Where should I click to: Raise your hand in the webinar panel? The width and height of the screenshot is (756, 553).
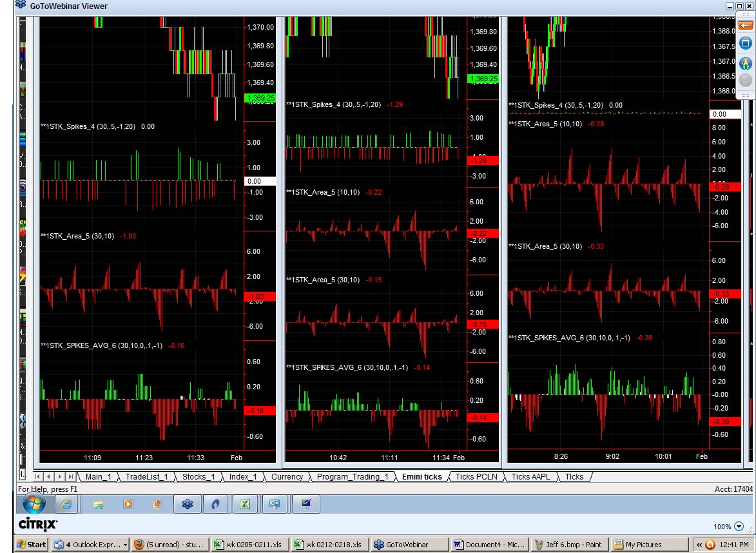click(746, 63)
